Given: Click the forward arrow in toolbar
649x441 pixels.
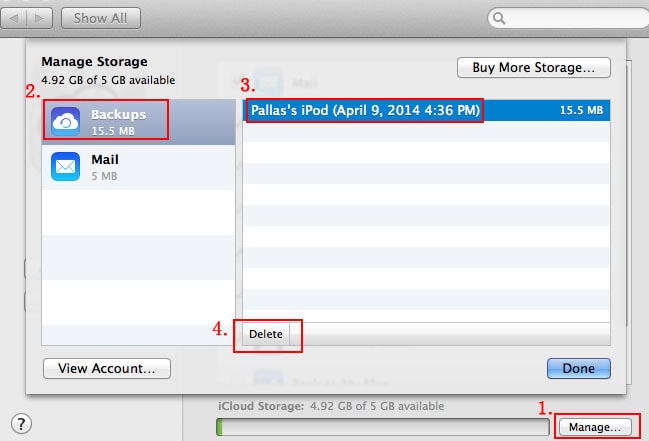Looking at the screenshot, I should pyautogui.click(x=40, y=18).
